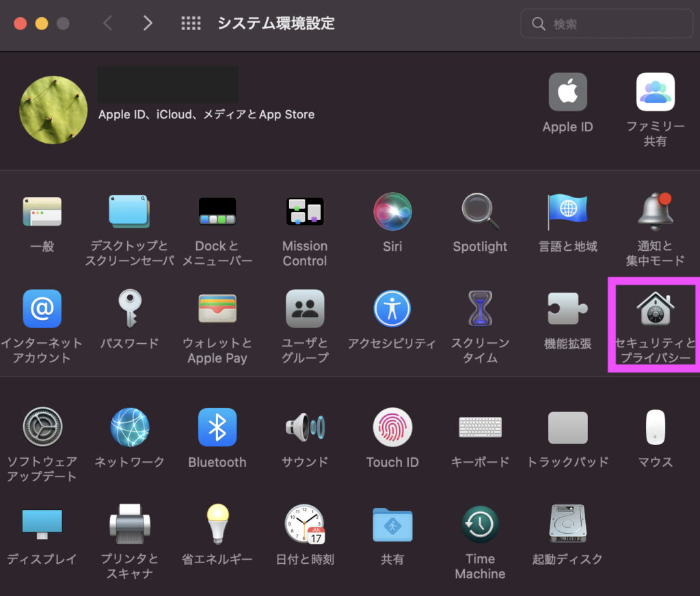
Task: Open Touch ID fingerprint icon
Action: click(392, 426)
